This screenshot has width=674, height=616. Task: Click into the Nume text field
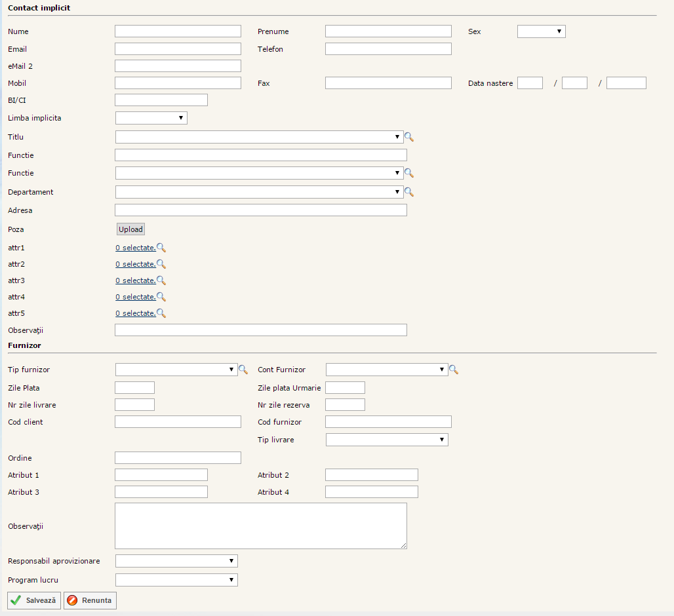(178, 31)
